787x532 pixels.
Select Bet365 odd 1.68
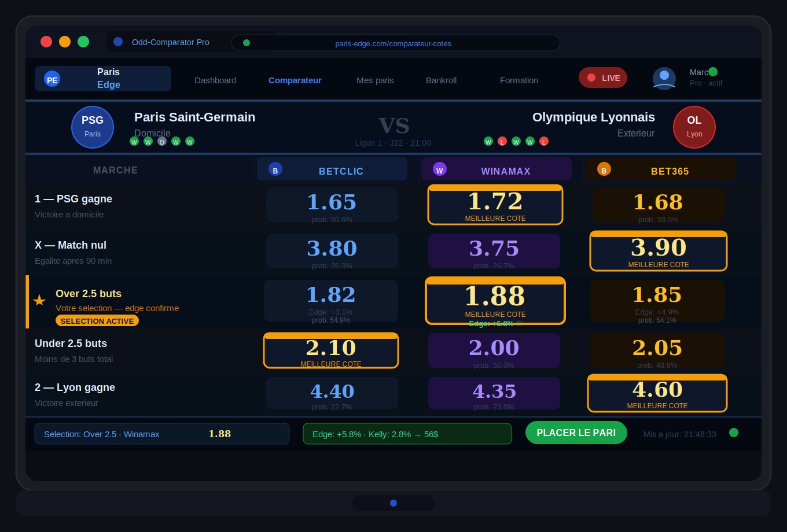[x=659, y=205]
